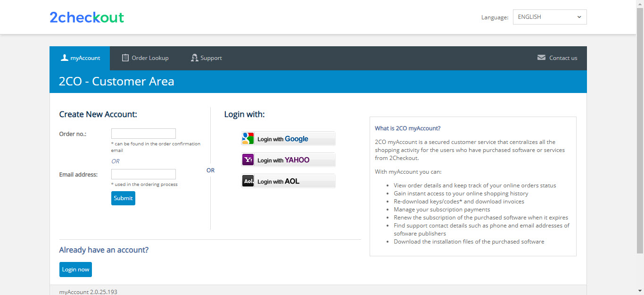The height and width of the screenshot is (295, 644).
Task: Sign in with Login with Google
Action: [288, 139]
